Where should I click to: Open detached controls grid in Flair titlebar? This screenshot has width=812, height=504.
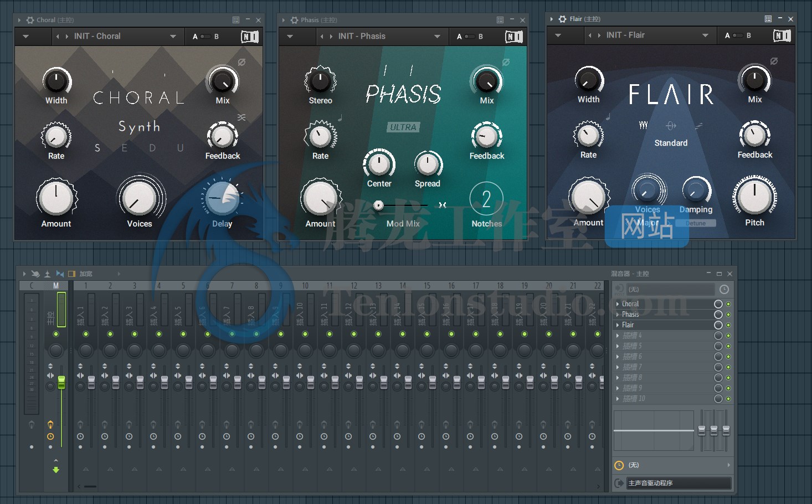(x=768, y=19)
